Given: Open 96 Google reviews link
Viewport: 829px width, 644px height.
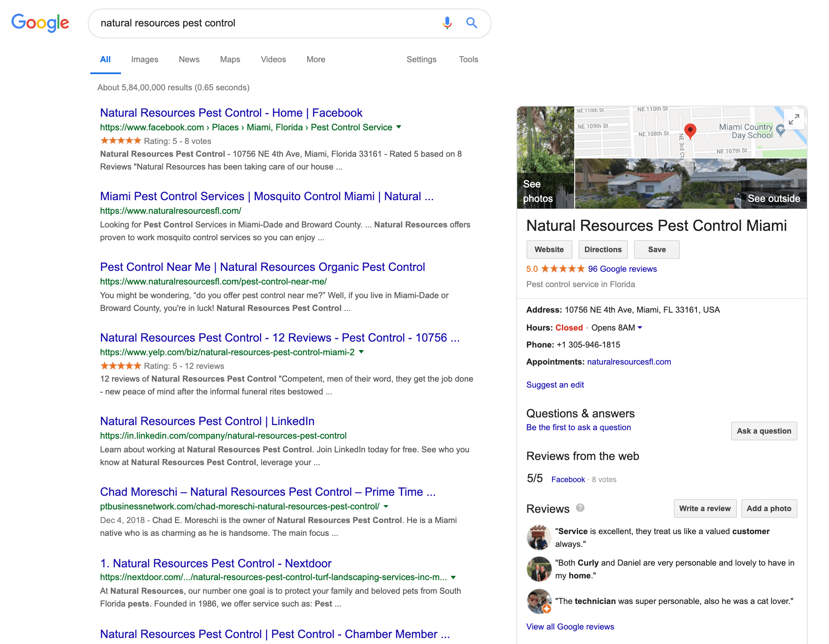Looking at the screenshot, I should tap(622, 269).
